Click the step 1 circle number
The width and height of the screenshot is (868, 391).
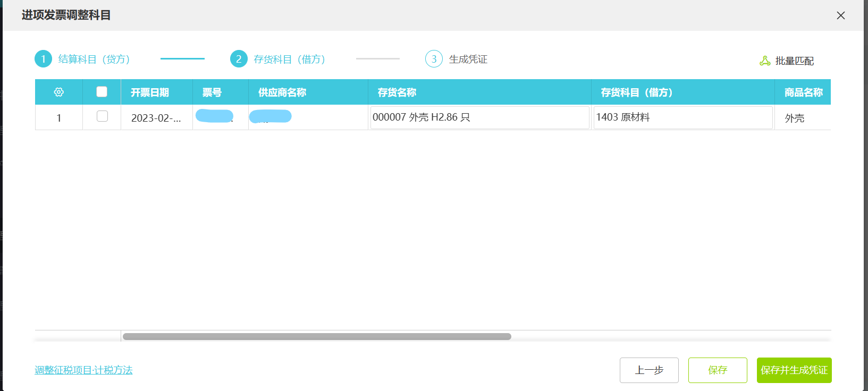(43, 59)
